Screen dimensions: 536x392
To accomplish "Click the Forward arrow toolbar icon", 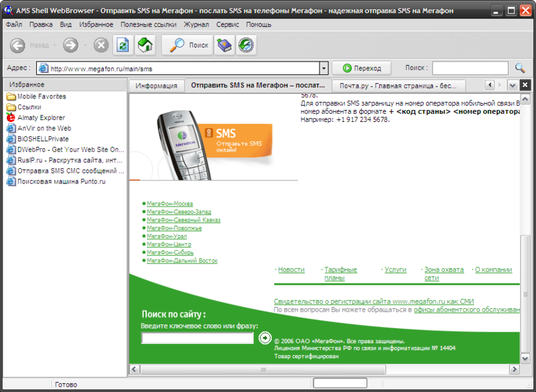I will [x=70, y=45].
